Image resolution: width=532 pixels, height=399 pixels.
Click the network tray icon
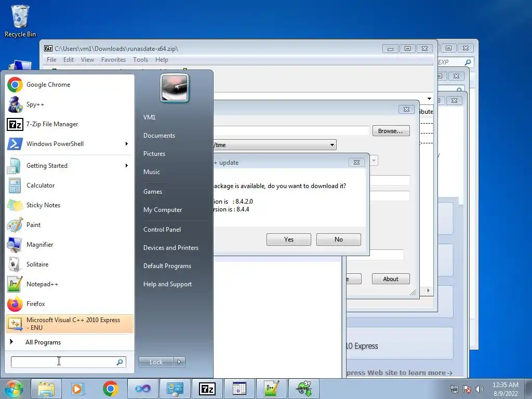pyautogui.click(x=454, y=389)
